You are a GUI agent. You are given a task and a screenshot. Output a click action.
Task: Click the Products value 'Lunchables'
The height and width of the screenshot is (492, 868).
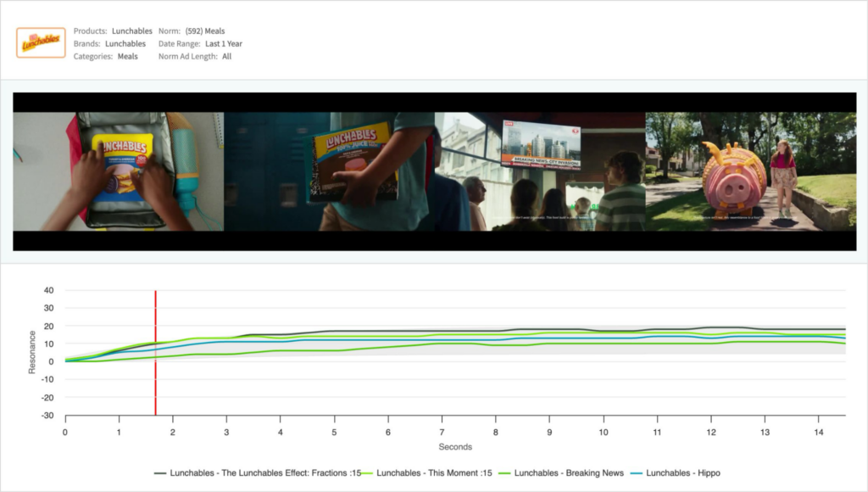[x=131, y=31]
